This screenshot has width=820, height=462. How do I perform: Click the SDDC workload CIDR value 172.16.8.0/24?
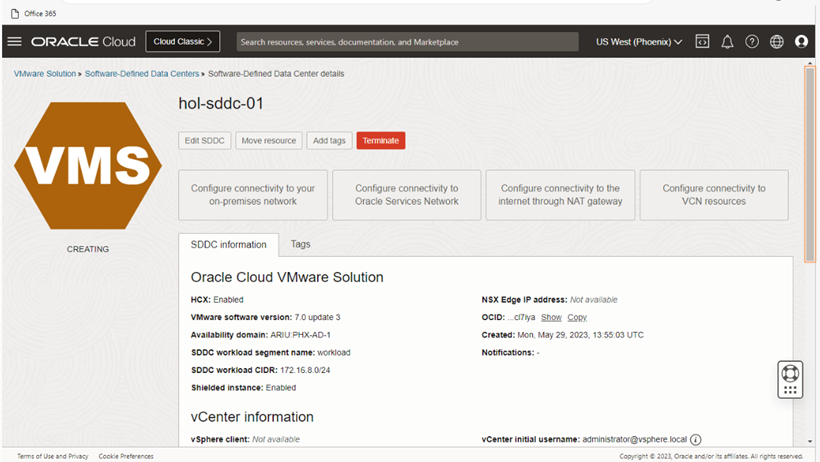(305, 370)
